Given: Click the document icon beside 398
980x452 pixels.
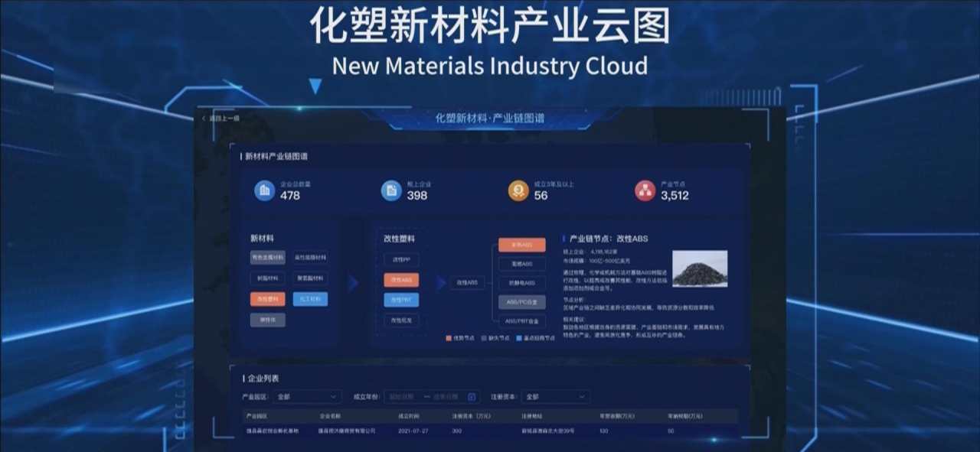Looking at the screenshot, I should [x=391, y=190].
